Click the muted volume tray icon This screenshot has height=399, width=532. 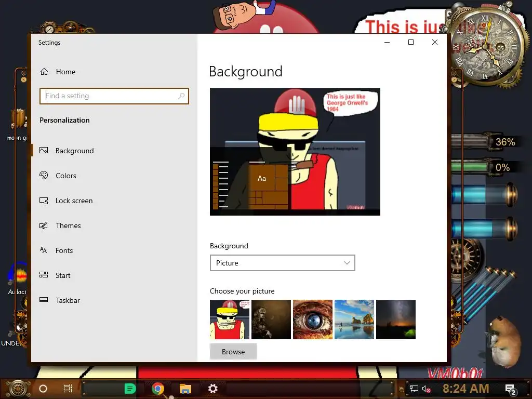[x=427, y=389]
